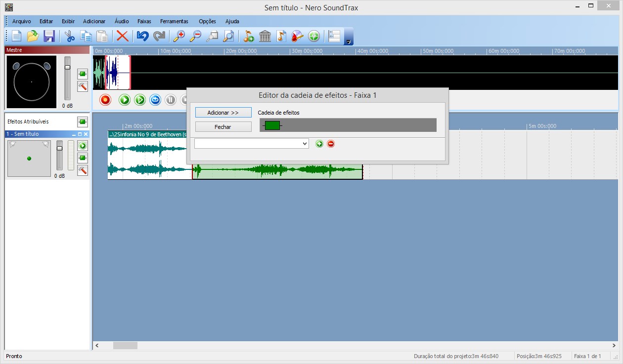Click the scrollbar left arrow
The image size is (623, 364).
[97, 346]
